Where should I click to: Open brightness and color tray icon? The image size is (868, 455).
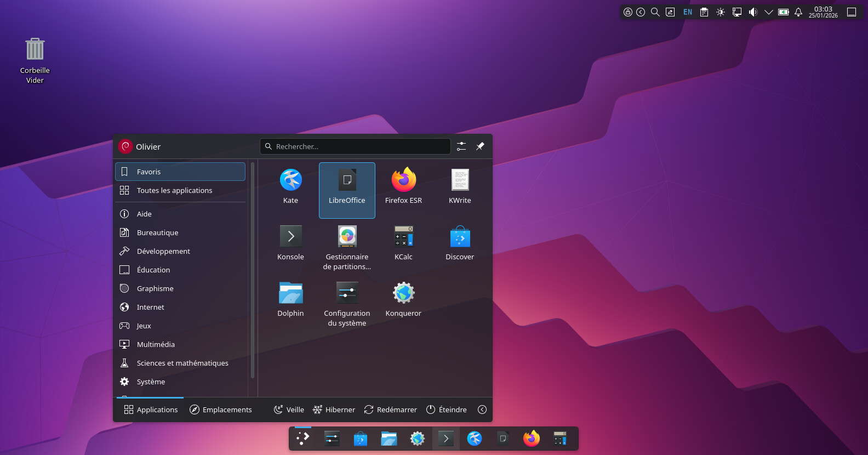pyautogui.click(x=721, y=12)
